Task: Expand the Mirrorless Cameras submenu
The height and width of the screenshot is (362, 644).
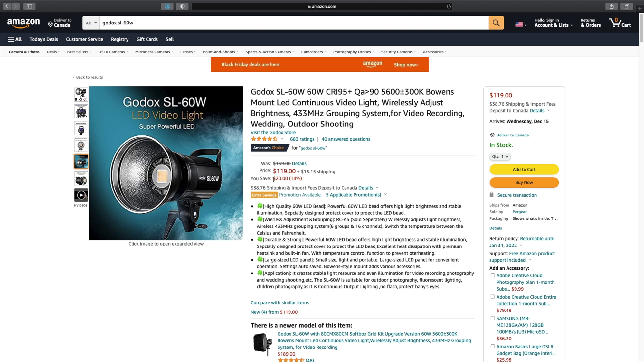Action: point(154,52)
